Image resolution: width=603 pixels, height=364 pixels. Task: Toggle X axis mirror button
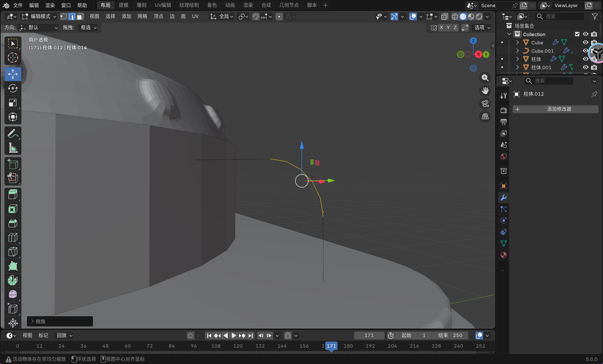(x=441, y=27)
